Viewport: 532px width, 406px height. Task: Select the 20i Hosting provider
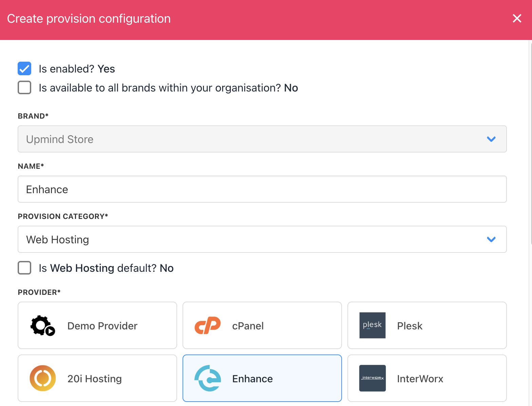coord(97,378)
